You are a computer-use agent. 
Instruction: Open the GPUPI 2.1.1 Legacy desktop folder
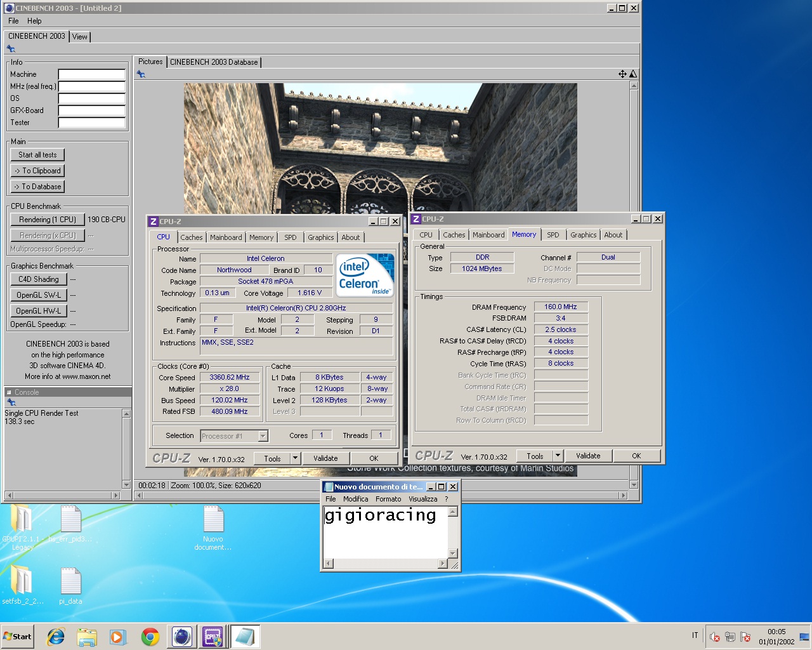click(22, 528)
